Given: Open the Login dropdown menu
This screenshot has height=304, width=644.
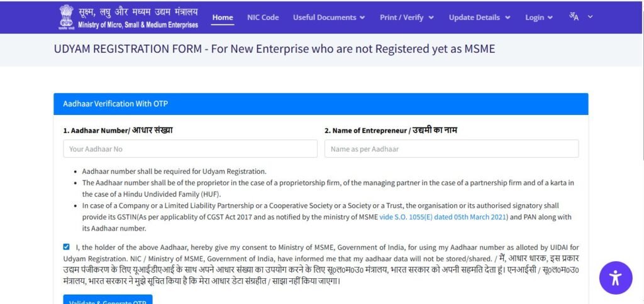Looking at the screenshot, I should point(539,18).
